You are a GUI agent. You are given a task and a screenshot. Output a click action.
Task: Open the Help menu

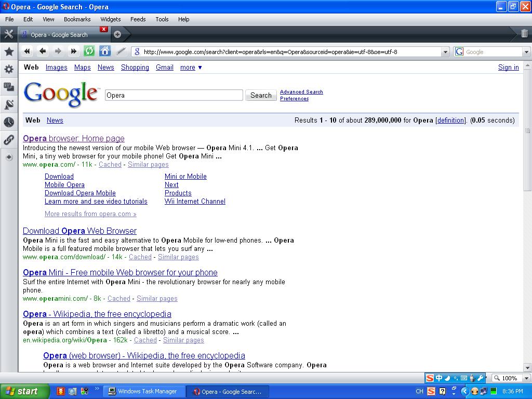(183, 19)
